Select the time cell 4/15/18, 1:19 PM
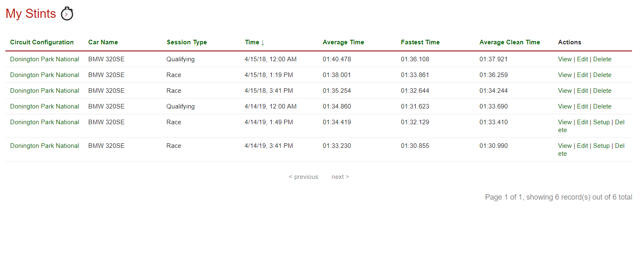644x258 pixels. 269,75
